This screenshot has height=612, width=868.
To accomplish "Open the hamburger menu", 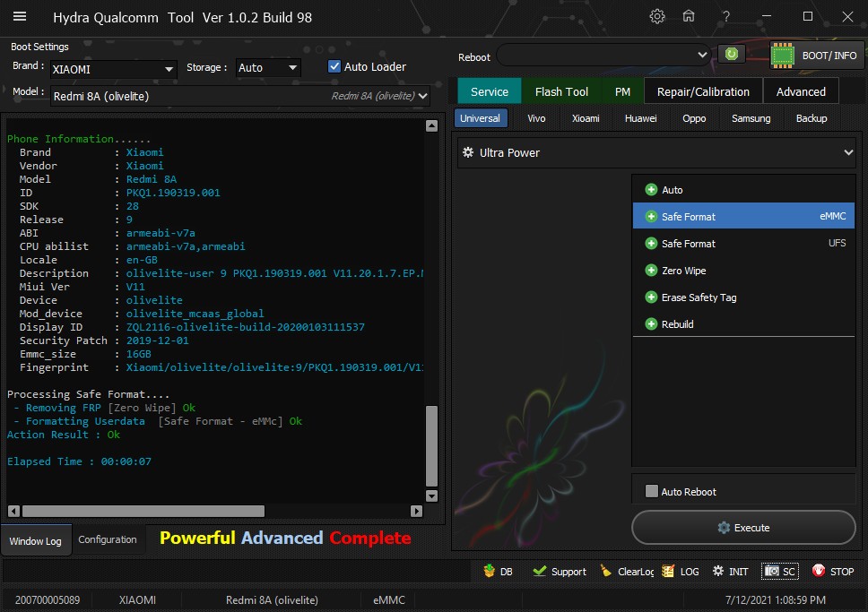I will 20,17.
